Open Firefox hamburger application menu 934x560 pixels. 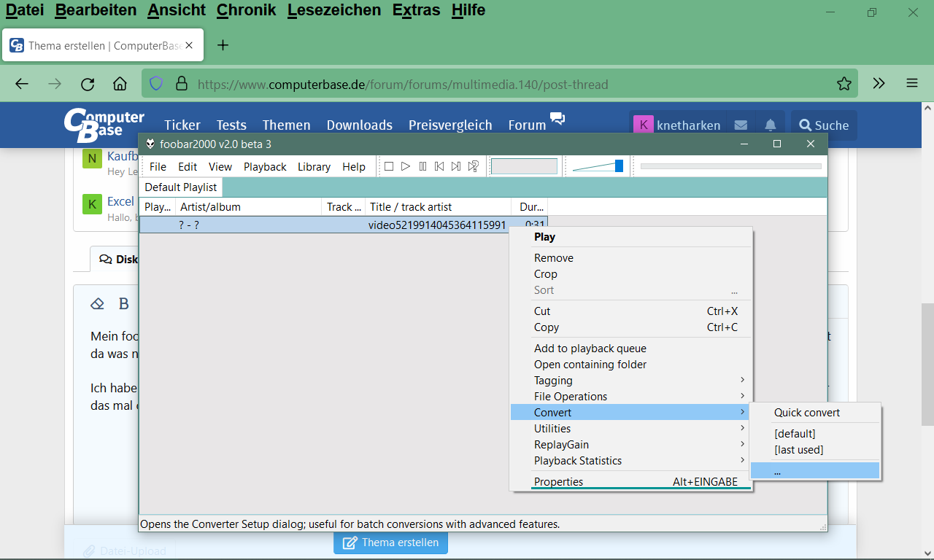912,83
